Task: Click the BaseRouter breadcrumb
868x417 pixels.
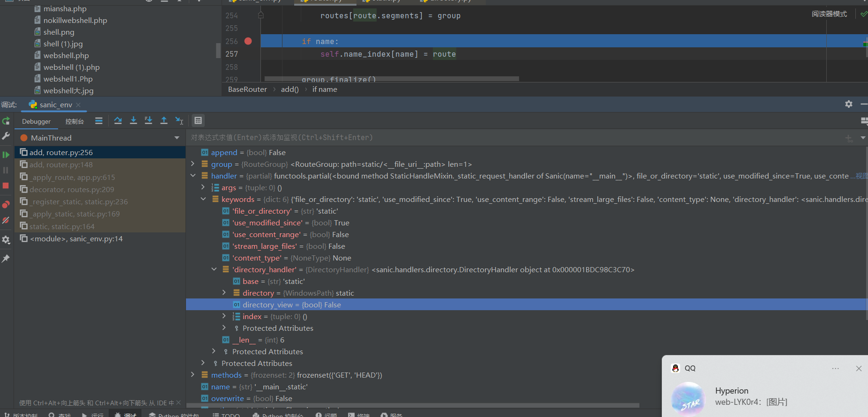Action: tap(247, 89)
